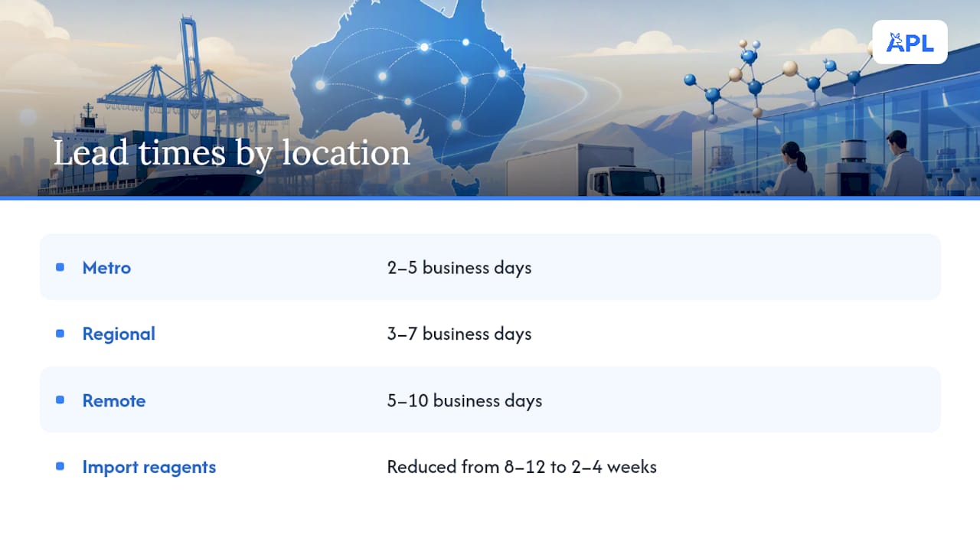Select the Remote label

point(114,401)
